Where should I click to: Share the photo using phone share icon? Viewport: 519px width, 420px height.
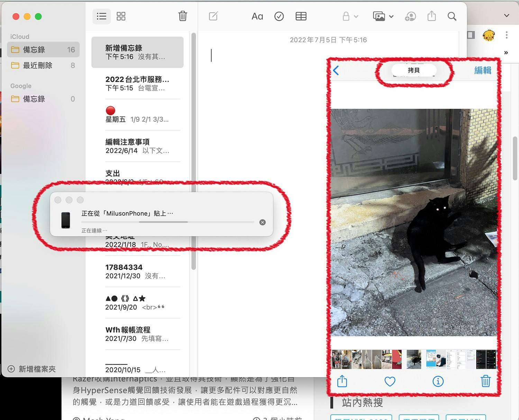pyautogui.click(x=342, y=381)
